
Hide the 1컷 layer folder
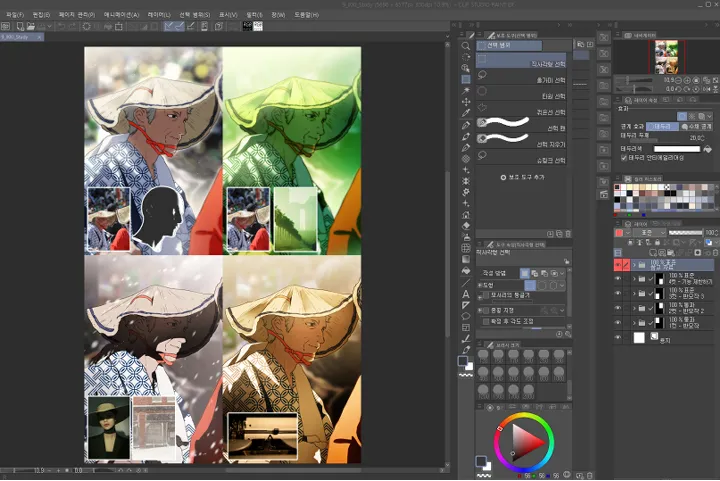[618, 323]
